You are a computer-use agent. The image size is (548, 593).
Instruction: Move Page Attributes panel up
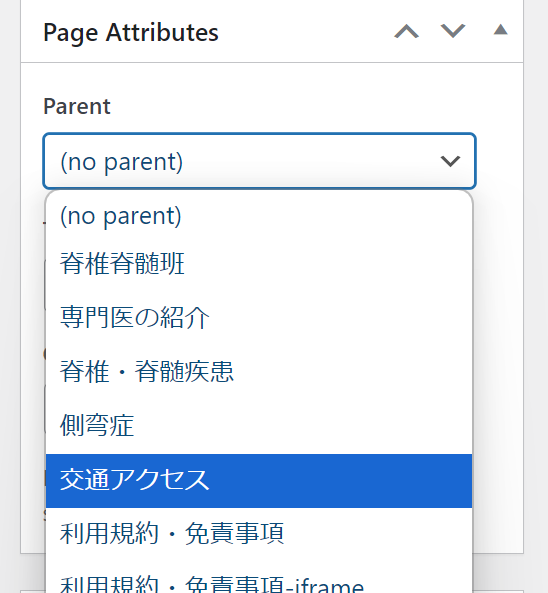coord(406,31)
